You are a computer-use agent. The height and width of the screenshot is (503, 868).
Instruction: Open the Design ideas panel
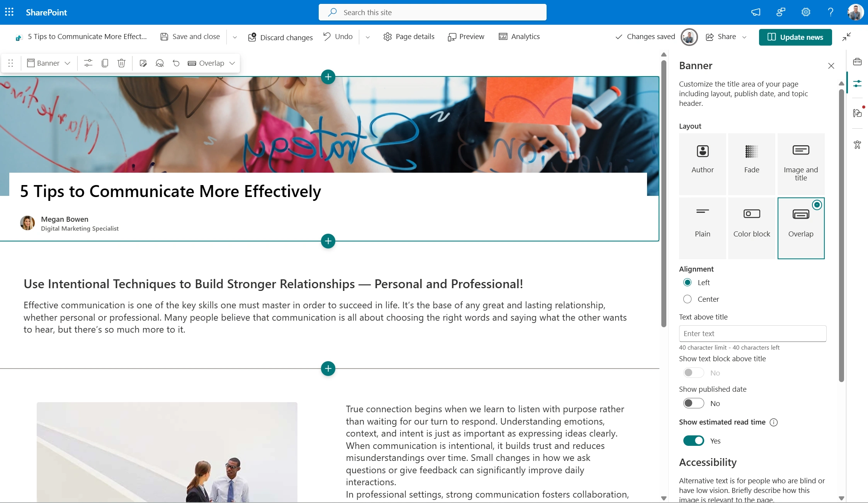click(857, 112)
